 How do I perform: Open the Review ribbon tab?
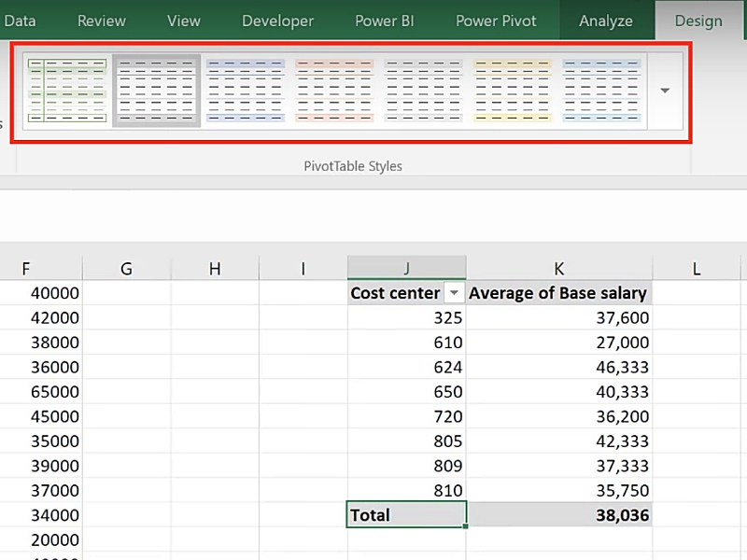(102, 21)
